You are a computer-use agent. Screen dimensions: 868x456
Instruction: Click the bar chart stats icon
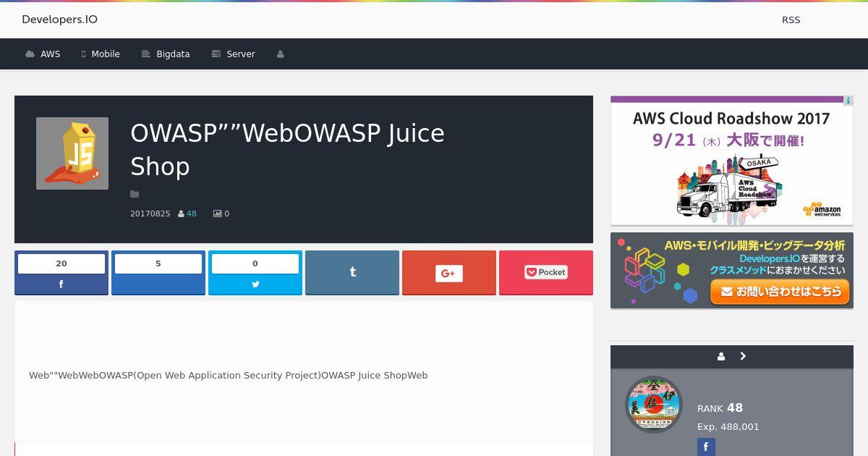click(217, 214)
